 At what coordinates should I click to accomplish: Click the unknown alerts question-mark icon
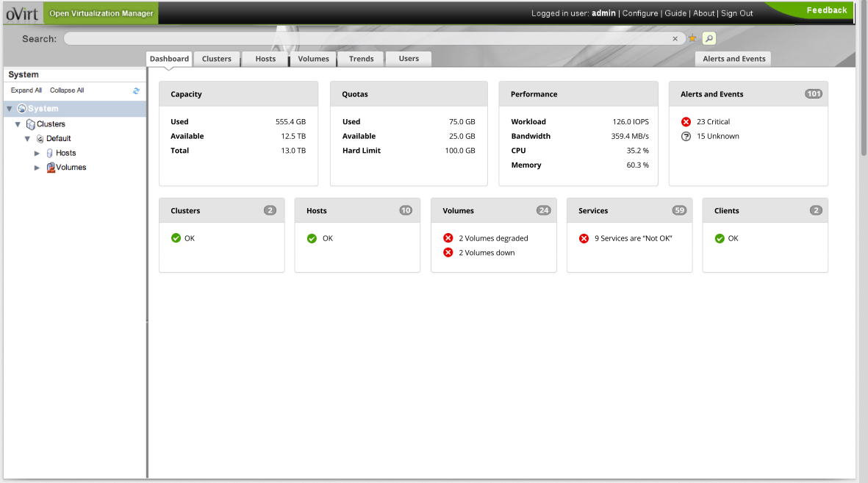pyautogui.click(x=686, y=136)
